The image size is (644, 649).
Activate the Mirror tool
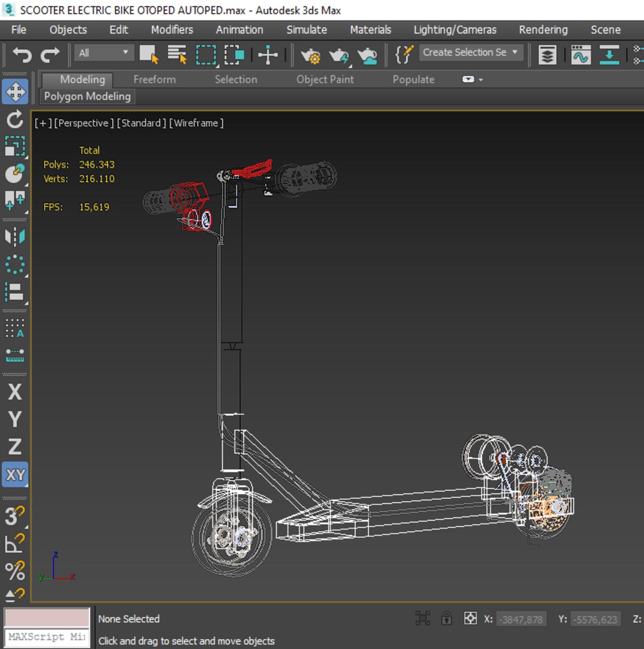(15, 237)
